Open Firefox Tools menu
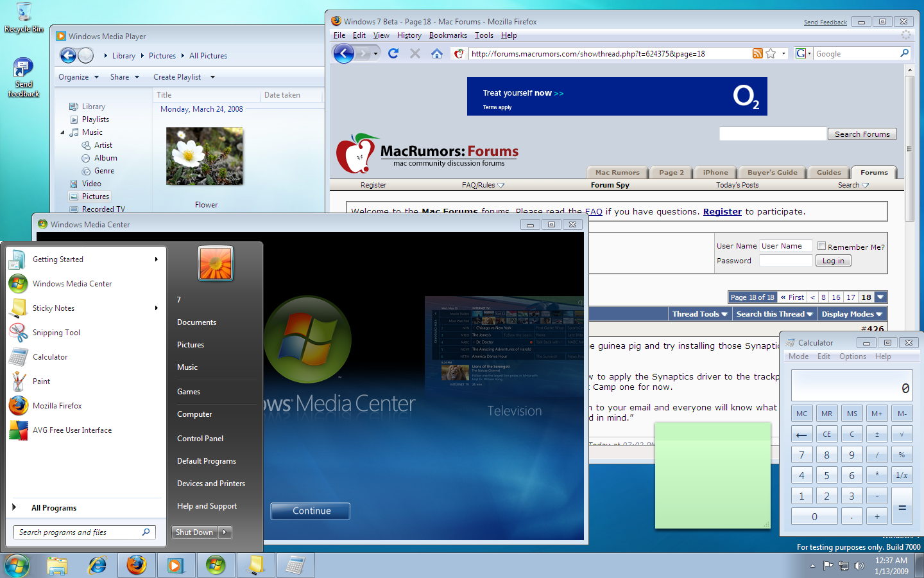Viewport: 924px width, 578px height. [484, 35]
